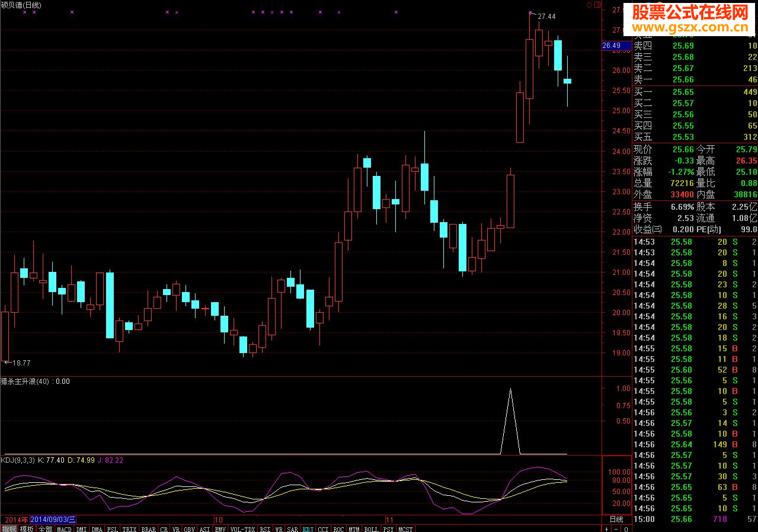Switch indicator to DMI
The height and width of the screenshot is (532, 758).
point(82,528)
